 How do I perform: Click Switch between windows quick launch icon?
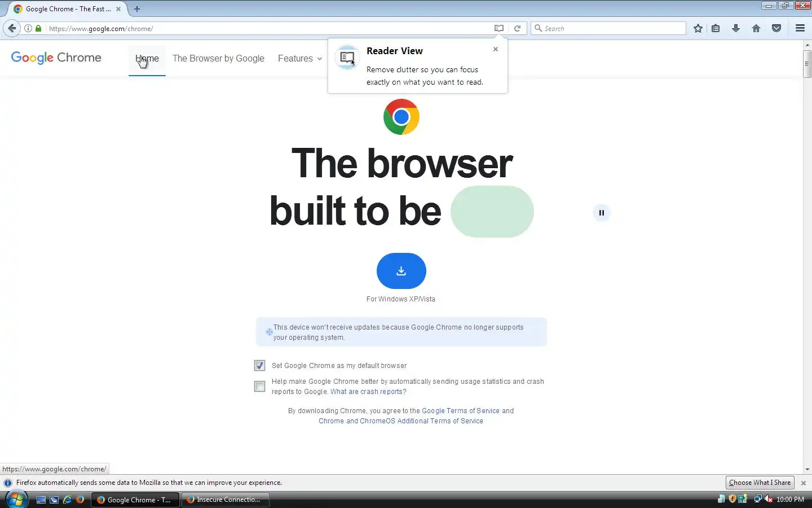click(54, 500)
